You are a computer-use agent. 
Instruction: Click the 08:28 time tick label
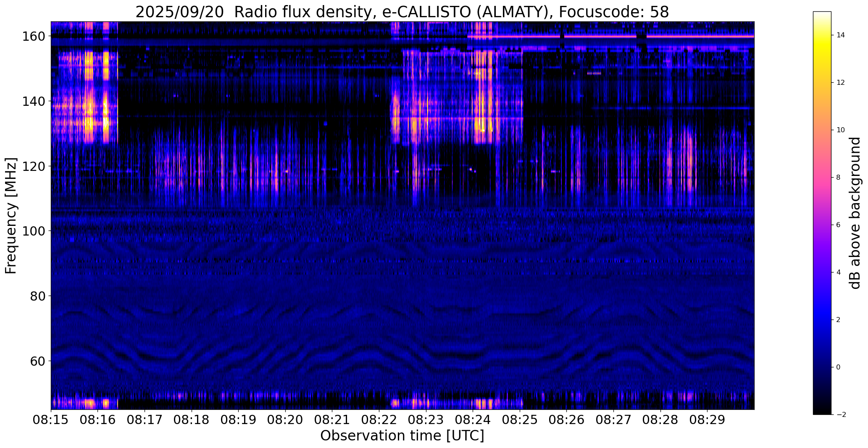point(660,420)
